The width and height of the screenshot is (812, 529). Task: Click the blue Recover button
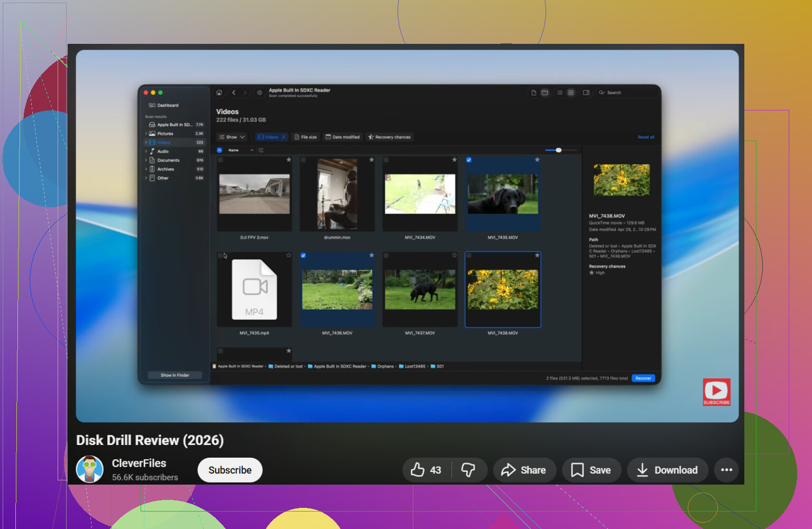(643, 378)
